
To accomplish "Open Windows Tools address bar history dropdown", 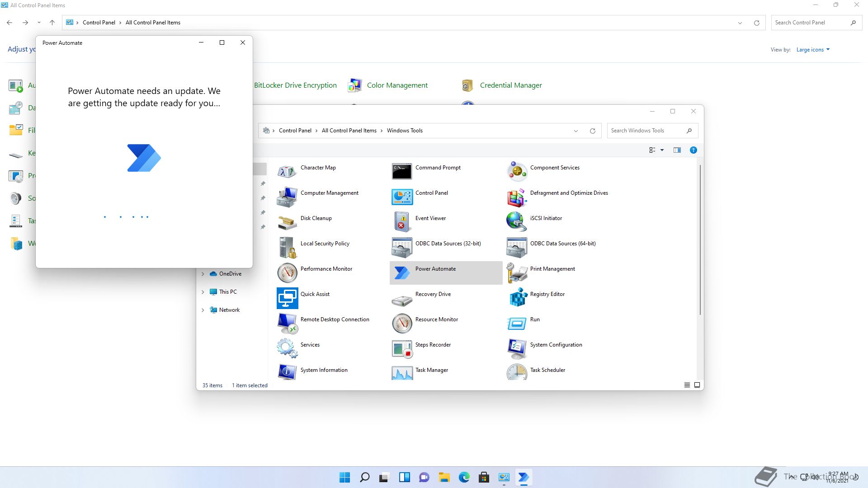I will click(x=576, y=131).
